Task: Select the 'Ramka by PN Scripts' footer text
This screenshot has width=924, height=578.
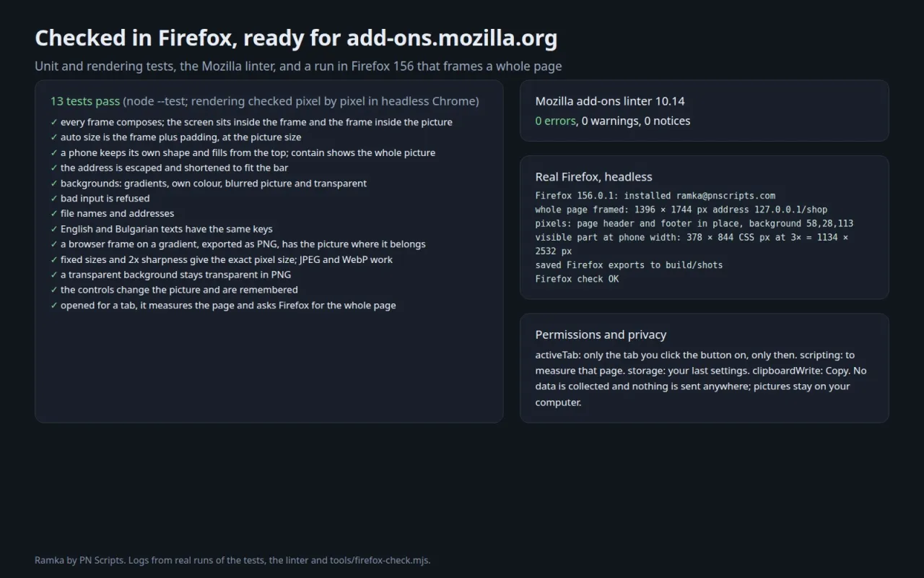Action: pyautogui.click(x=232, y=560)
